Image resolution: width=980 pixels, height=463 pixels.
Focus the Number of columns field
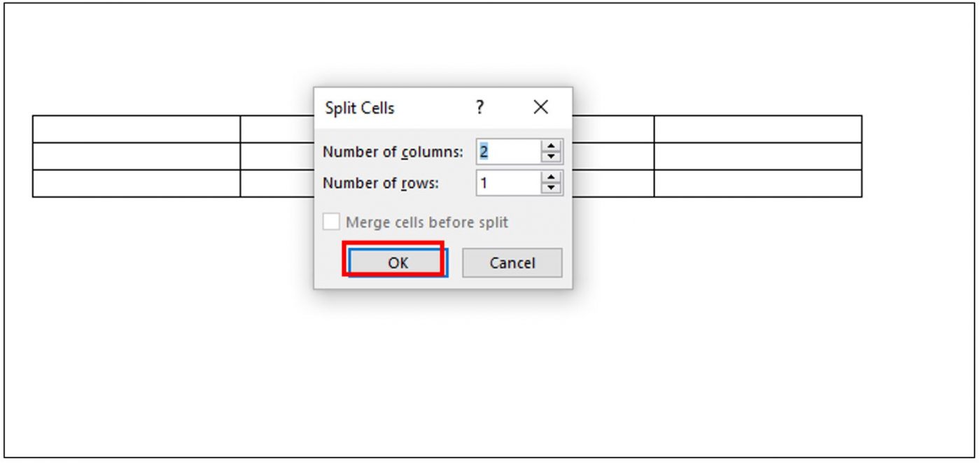coord(509,151)
